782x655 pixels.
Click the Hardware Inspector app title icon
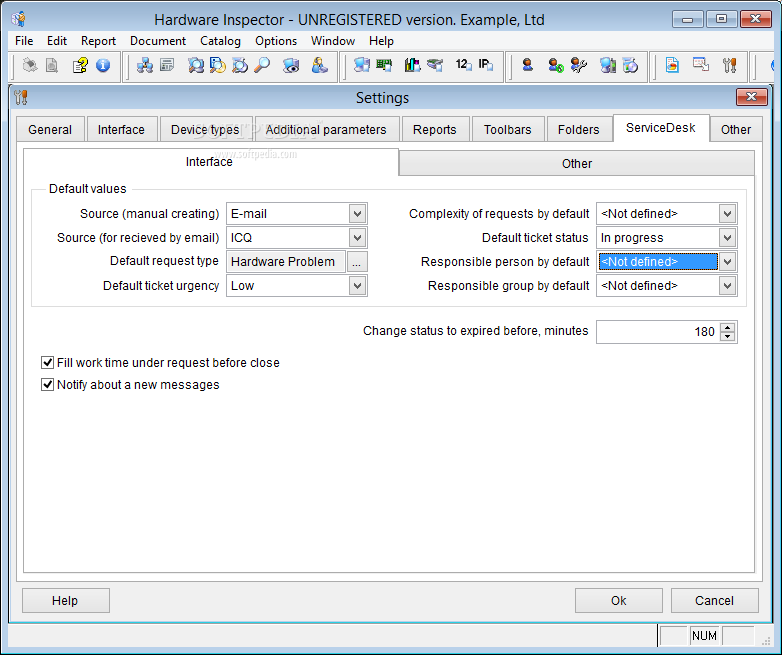(x=18, y=19)
